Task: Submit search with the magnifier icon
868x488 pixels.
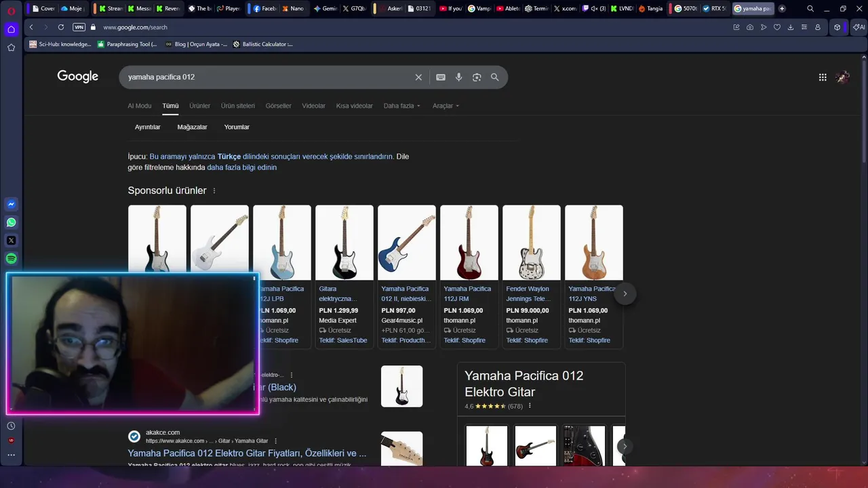Action: click(495, 77)
